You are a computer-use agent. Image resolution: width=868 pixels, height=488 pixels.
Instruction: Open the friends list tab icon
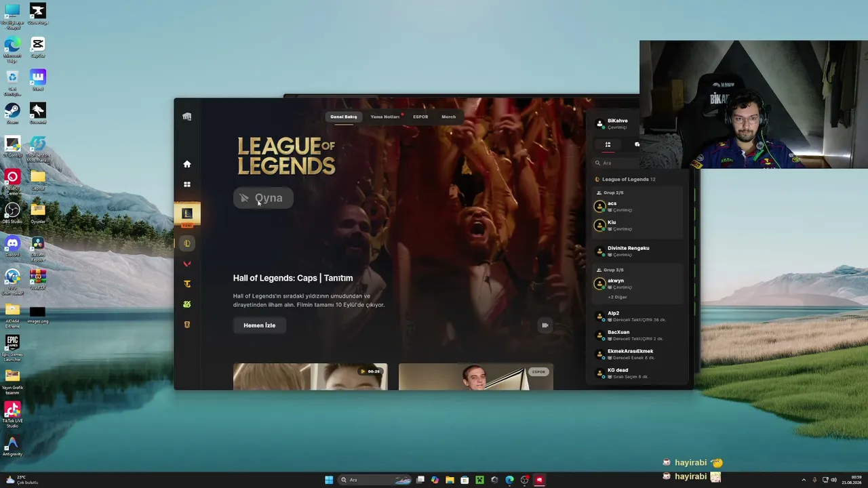[608, 144]
